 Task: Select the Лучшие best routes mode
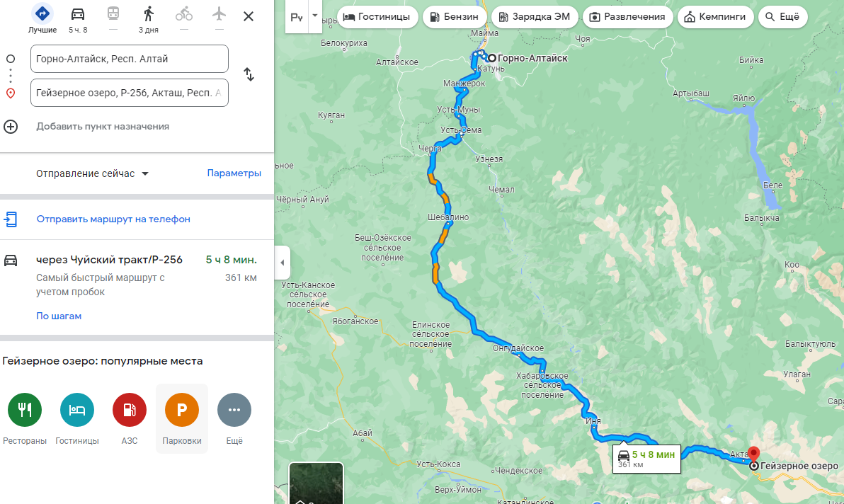42,14
